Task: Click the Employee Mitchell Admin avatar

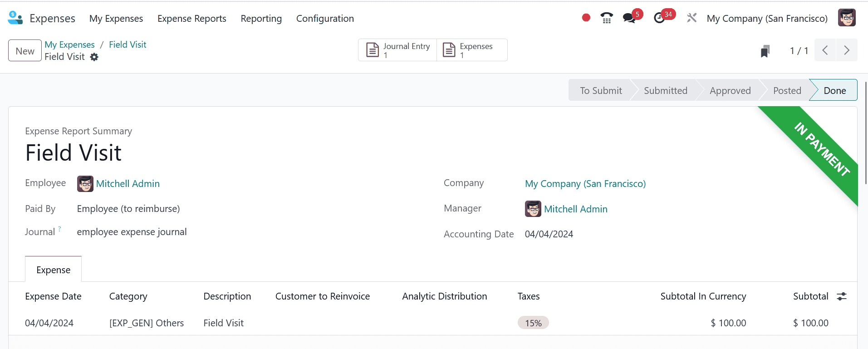Action: pos(85,184)
